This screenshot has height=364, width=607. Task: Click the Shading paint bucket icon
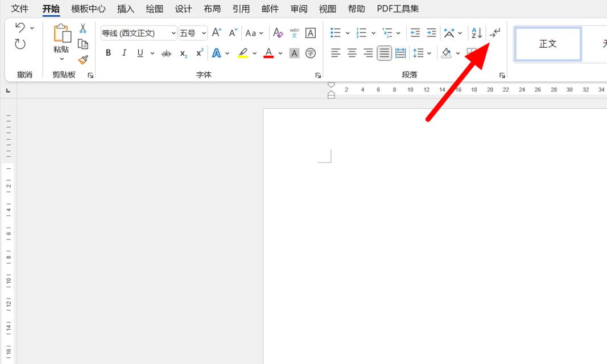click(x=447, y=53)
